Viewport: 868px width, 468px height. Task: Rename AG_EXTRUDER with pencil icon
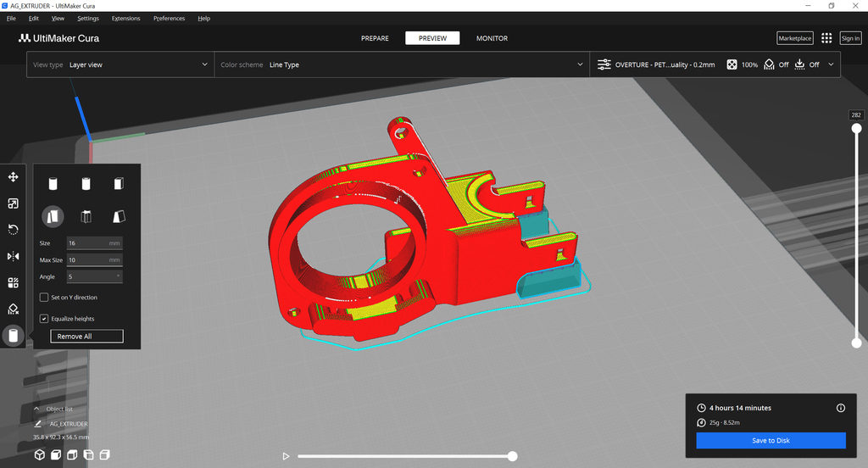click(37, 424)
